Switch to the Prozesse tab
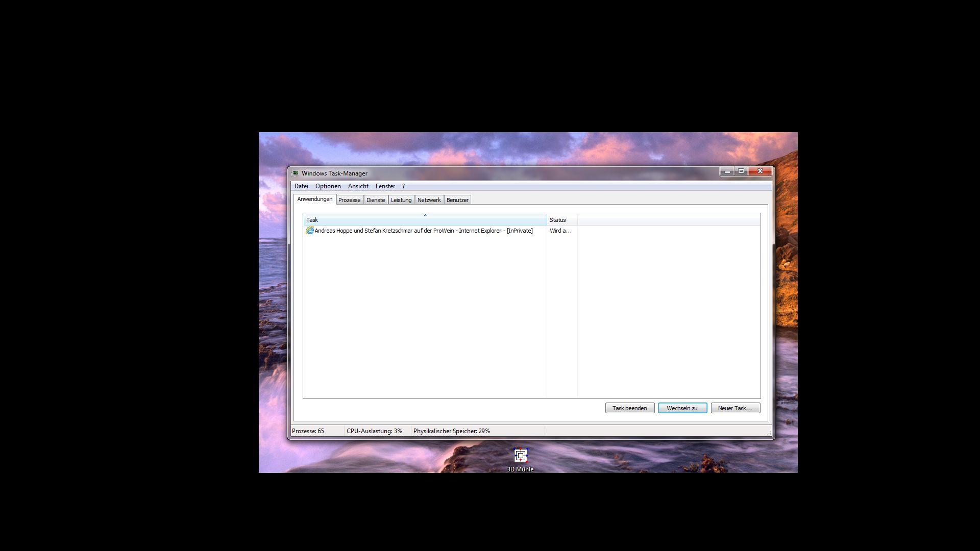The width and height of the screenshot is (980, 551). click(349, 200)
